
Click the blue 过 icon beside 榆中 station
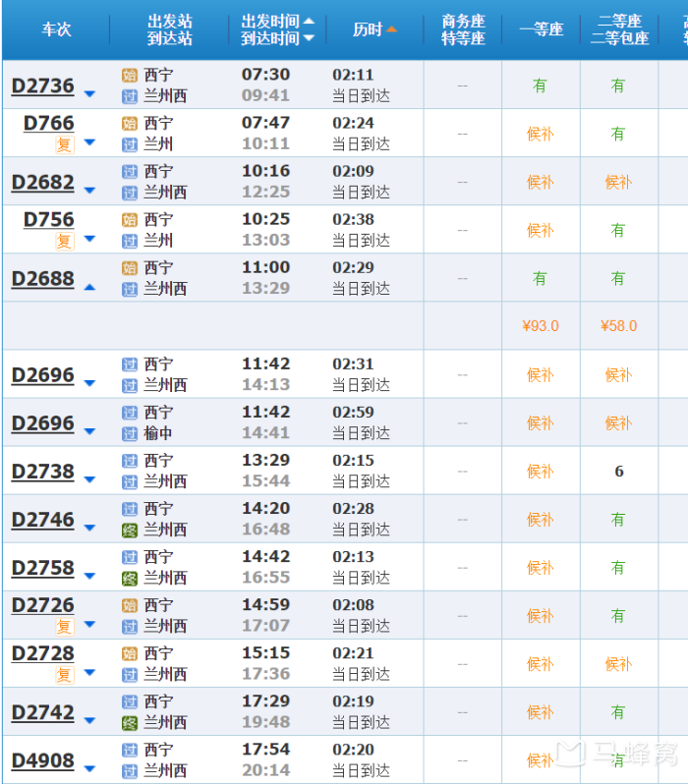click(130, 434)
